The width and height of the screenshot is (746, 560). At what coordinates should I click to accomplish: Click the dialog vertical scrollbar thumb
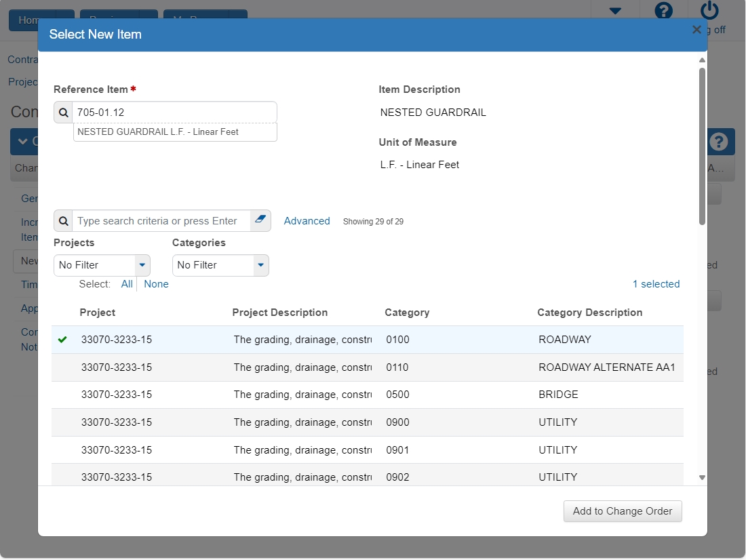coord(702,146)
